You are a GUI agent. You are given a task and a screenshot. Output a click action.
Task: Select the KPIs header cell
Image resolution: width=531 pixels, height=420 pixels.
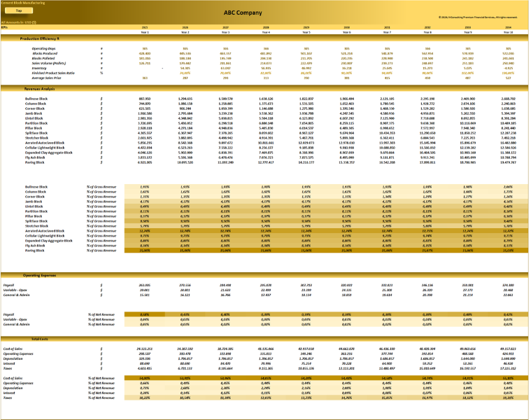pos(4,27)
